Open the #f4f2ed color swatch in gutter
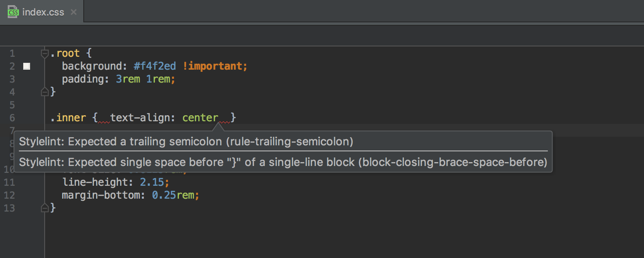This screenshot has height=258, width=644. click(x=27, y=66)
